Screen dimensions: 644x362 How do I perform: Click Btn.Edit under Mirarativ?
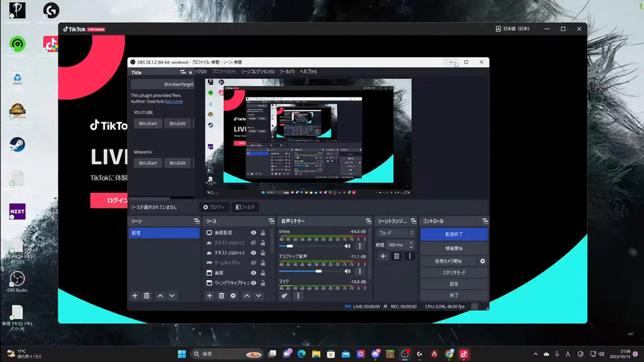pyautogui.click(x=177, y=163)
